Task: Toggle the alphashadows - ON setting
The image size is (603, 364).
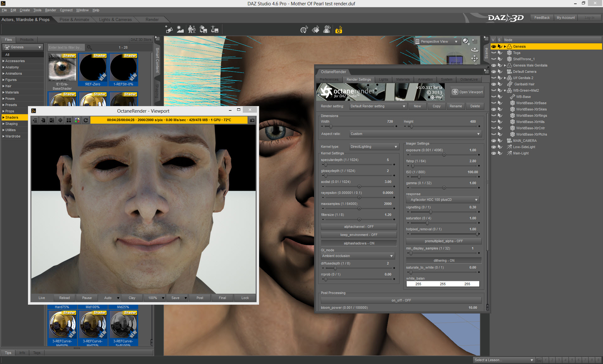Action: coord(359,243)
